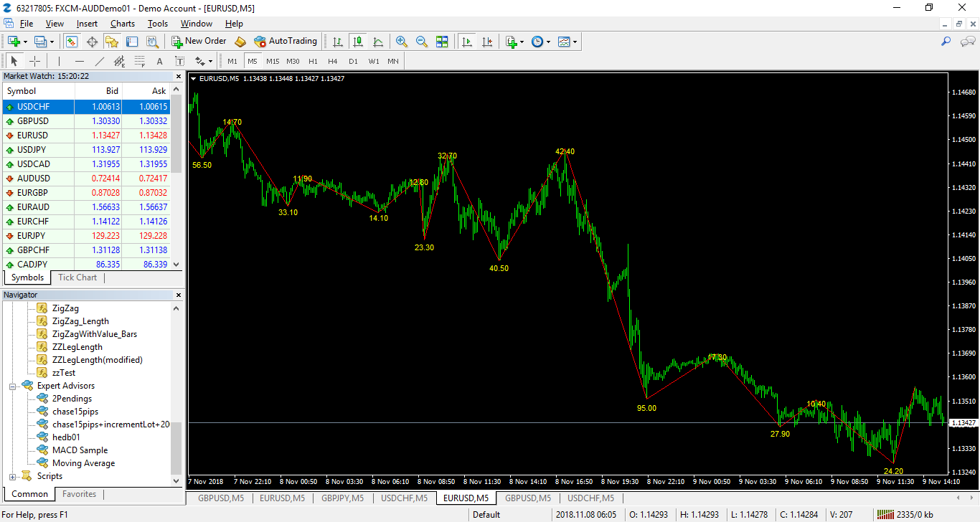Image resolution: width=980 pixels, height=522 pixels.
Task: Collapse the Expert Advisors tree node
Action: [x=13, y=386]
